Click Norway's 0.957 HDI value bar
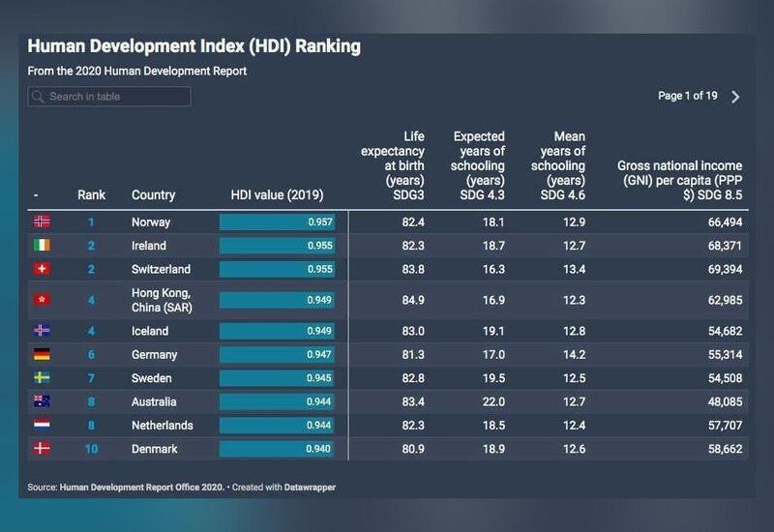The height and width of the screenshot is (532, 774). coord(277,222)
